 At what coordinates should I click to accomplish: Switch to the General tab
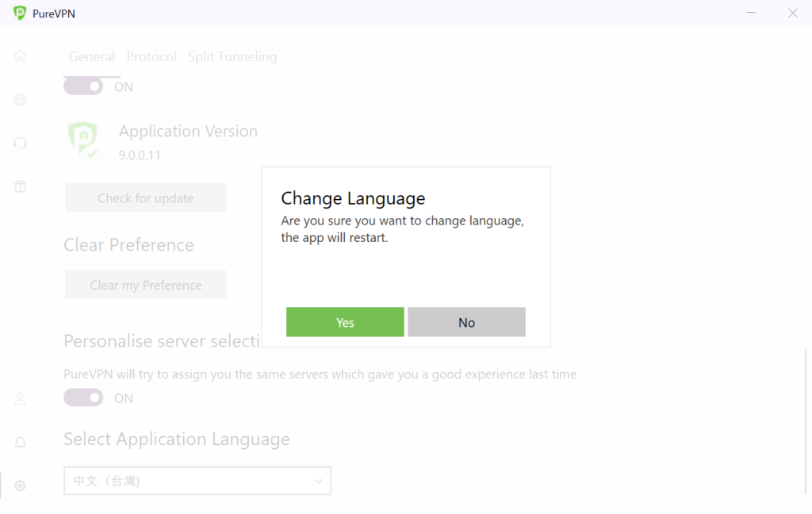coord(92,56)
